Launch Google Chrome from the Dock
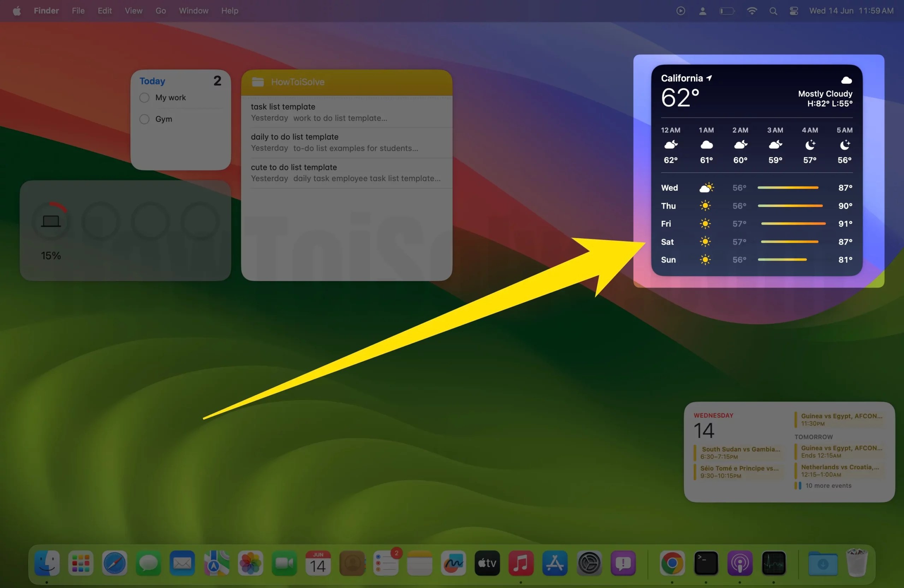 [672, 563]
